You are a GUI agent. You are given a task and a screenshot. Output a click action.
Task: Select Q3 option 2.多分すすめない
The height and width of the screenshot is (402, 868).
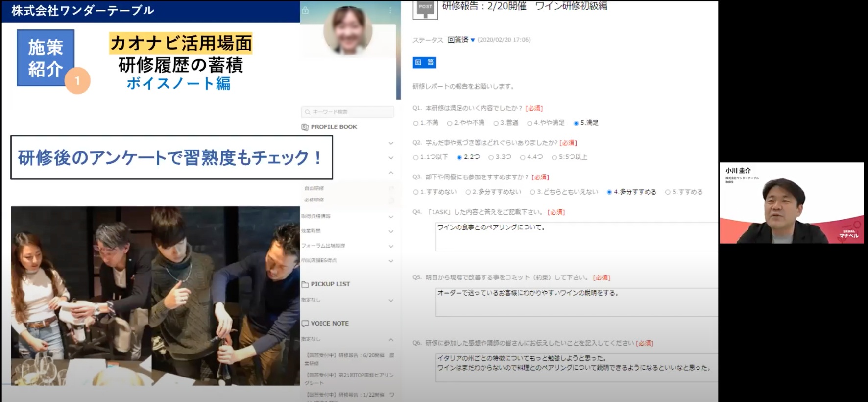[468, 192]
